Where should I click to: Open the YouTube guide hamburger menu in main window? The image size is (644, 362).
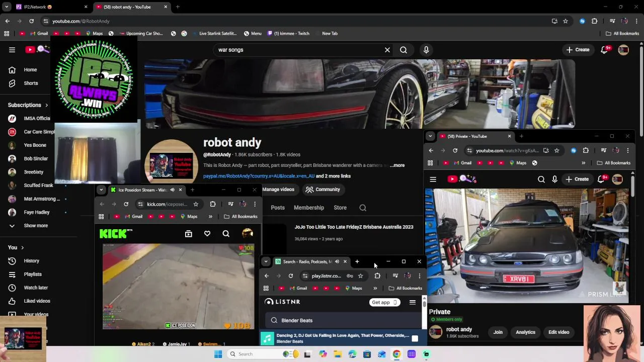tap(12, 50)
